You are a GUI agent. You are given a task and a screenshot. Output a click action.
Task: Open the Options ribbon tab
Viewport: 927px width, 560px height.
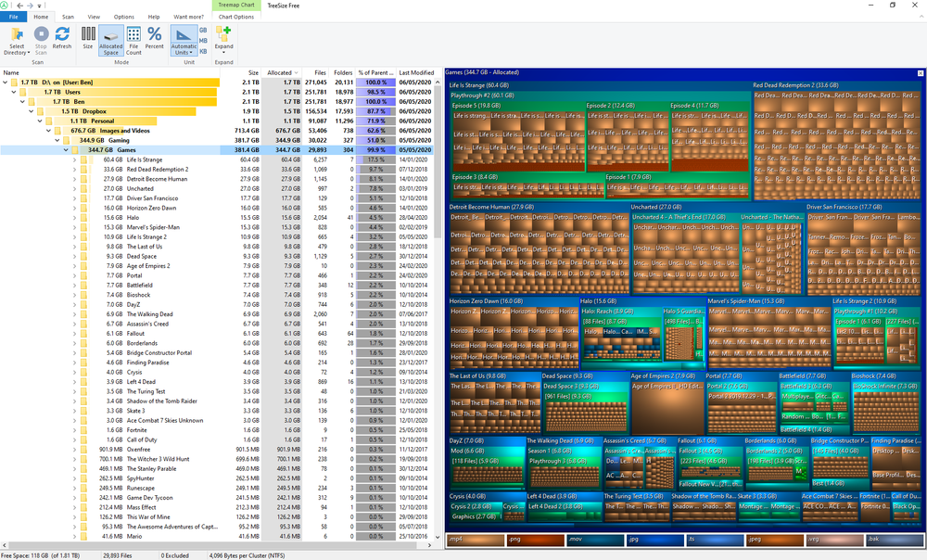point(123,17)
